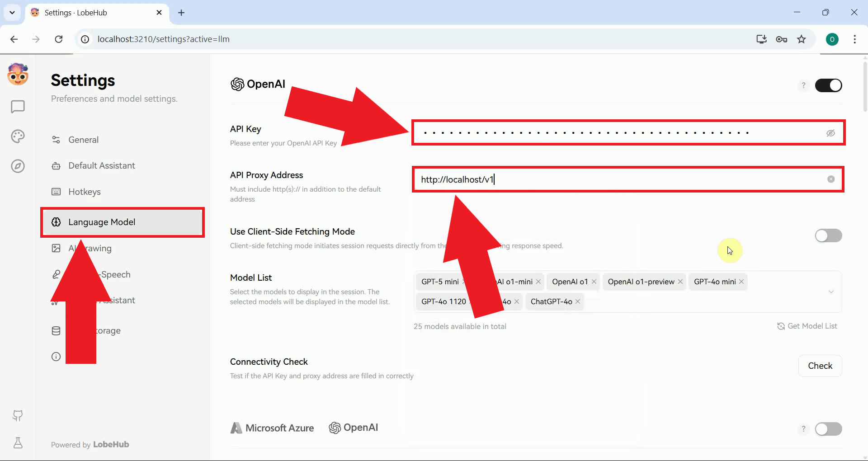
Task: Open the browser tab search dropdown
Action: tap(12, 12)
